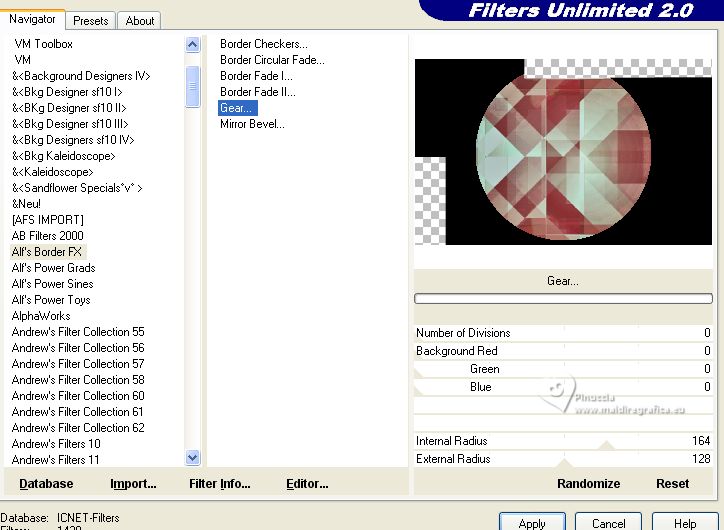This screenshot has width=724, height=530.
Task: Select the &Neu! category
Action: point(26,204)
